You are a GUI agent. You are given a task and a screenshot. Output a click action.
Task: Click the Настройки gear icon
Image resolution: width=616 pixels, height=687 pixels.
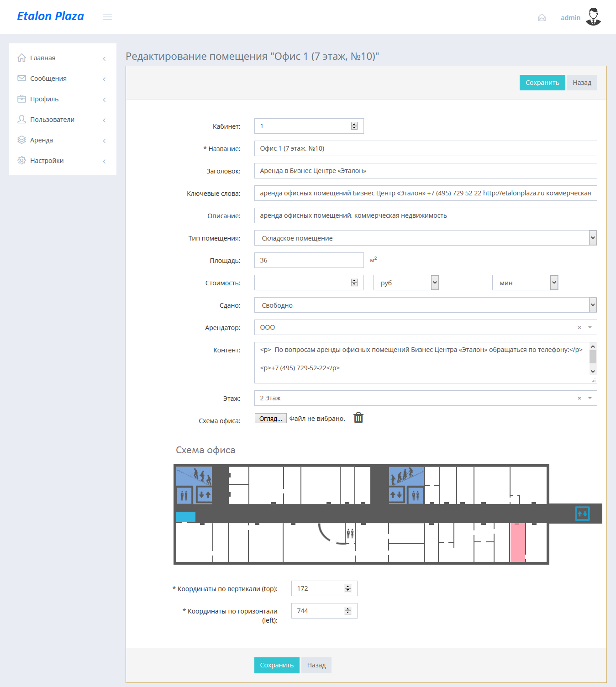click(21, 161)
